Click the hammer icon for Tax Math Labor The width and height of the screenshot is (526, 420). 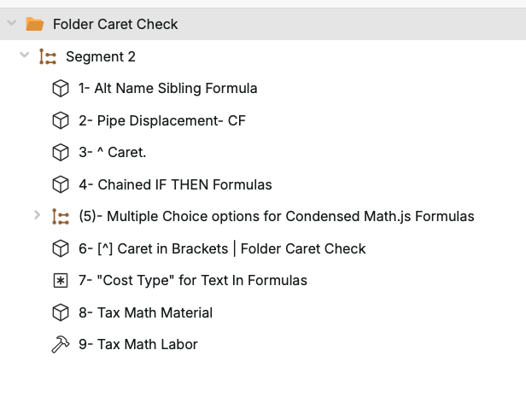coord(61,345)
